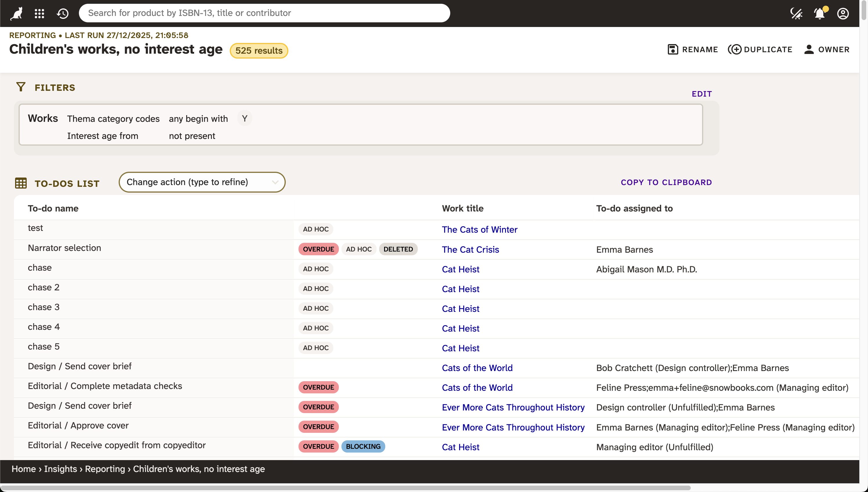Click Edit filters link
The width and height of the screenshot is (868, 492).
[701, 94]
